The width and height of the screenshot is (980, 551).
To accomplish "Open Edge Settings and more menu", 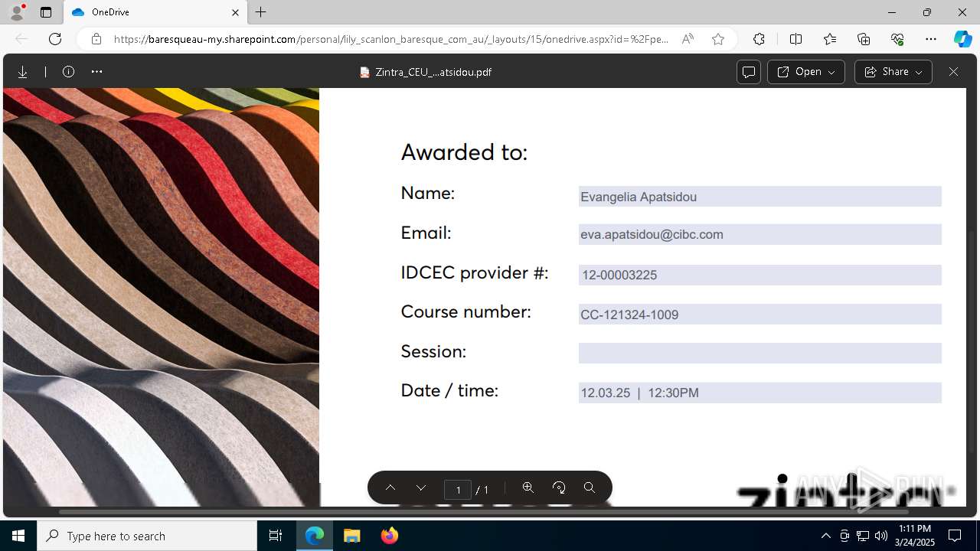I will [x=931, y=39].
